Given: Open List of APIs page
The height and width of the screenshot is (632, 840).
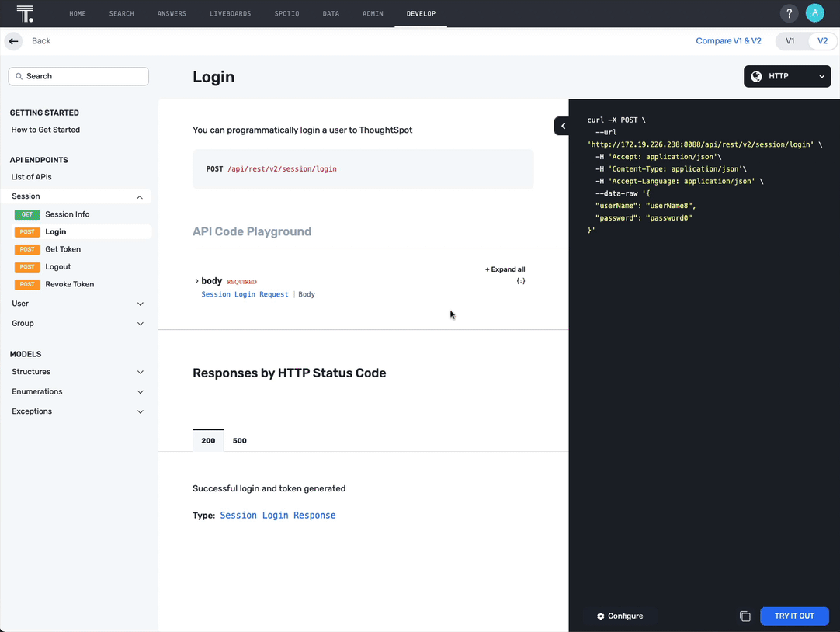Looking at the screenshot, I should click(x=32, y=177).
